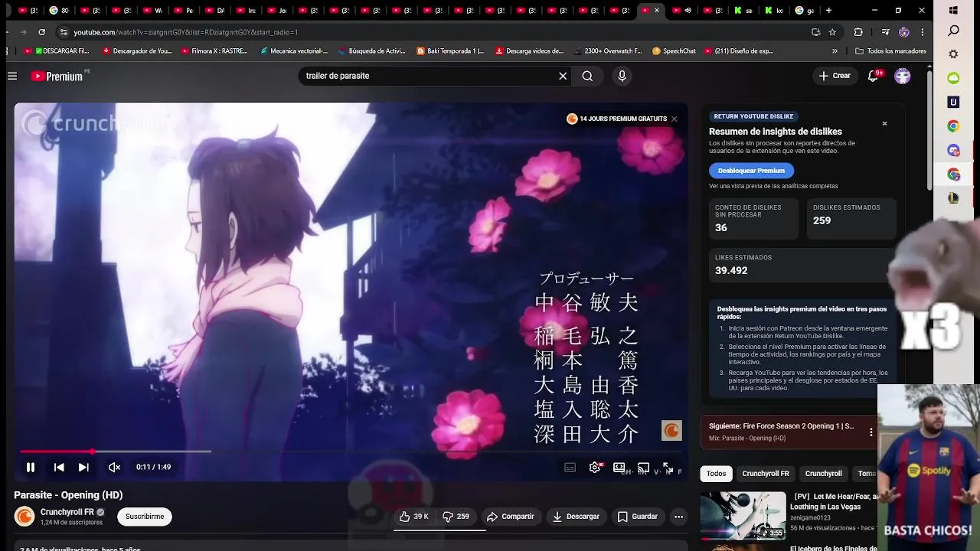980x551 pixels.
Task: Open the Chrome three-dot menu
Action: pyautogui.click(x=922, y=32)
